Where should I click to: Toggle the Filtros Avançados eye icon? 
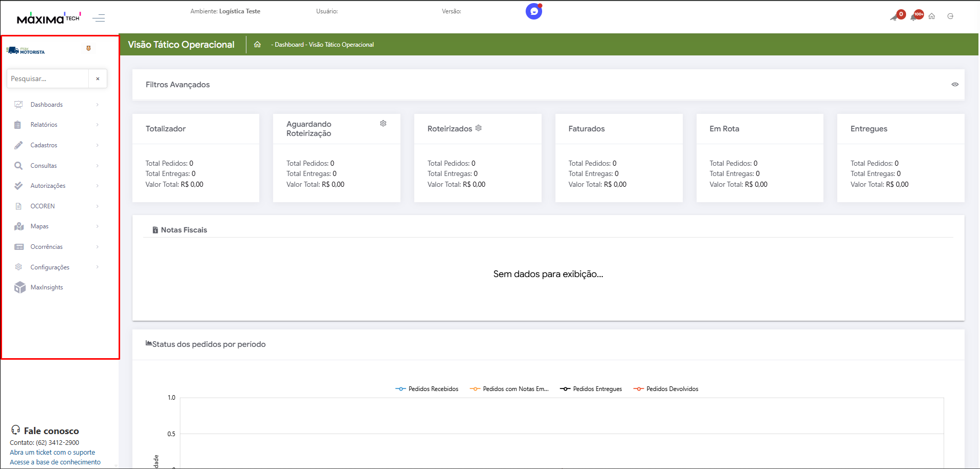pos(955,85)
